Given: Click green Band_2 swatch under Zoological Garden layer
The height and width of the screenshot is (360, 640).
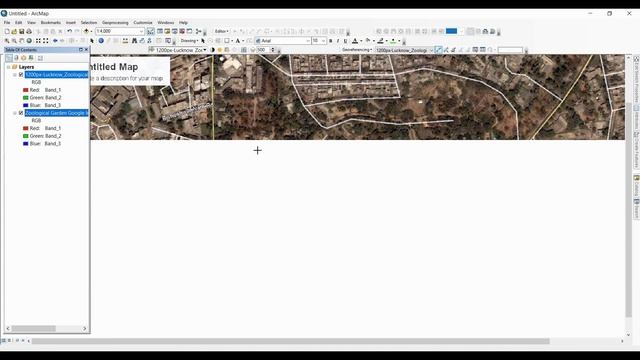Looking at the screenshot, I should (x=26, y=136).
